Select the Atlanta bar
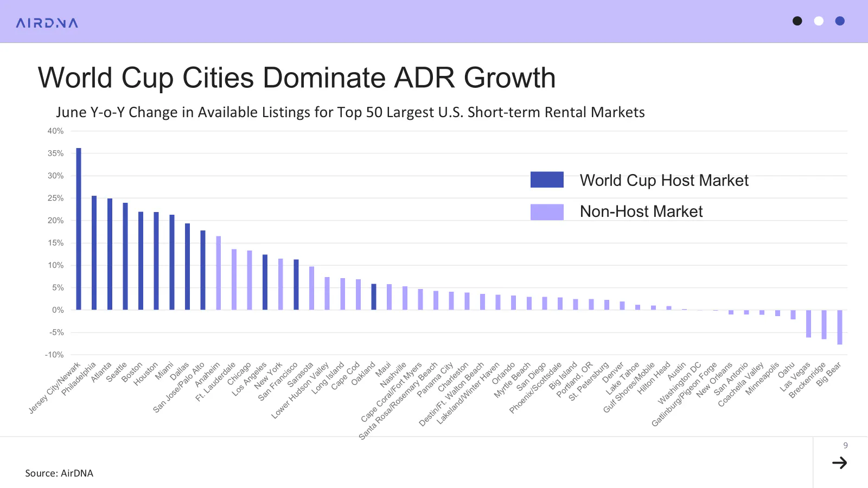The image size is (868, 488). tap(110, 254)
